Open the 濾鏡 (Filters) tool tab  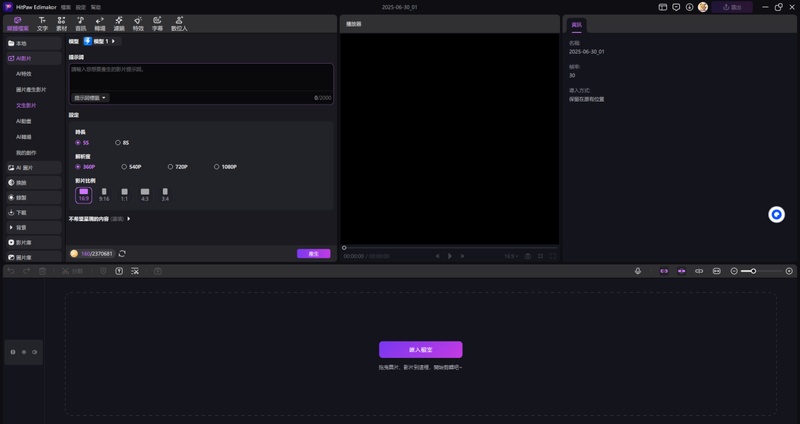pyautogui.click(x=119, y=23)
